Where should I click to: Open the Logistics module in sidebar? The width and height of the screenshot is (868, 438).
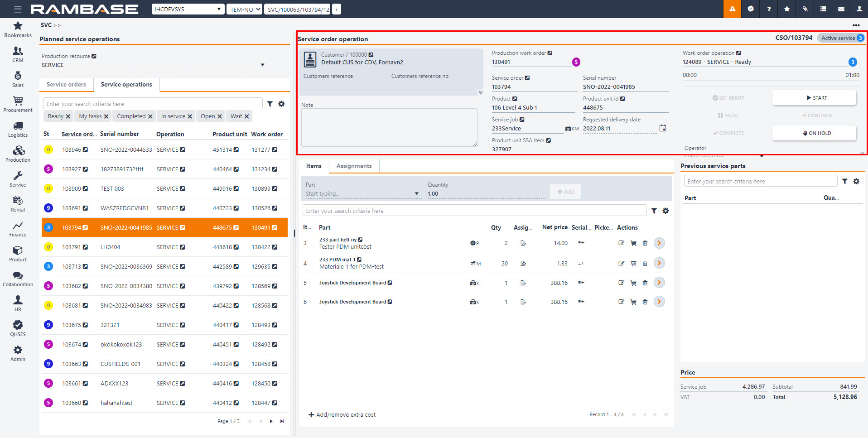(x=18, y=129)
